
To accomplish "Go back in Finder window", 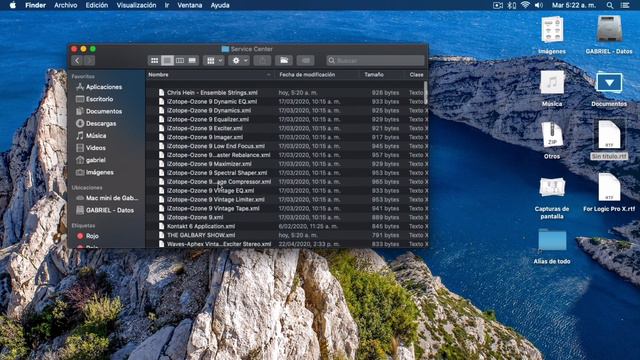I will pyautogui.click(x=77, y=61).
